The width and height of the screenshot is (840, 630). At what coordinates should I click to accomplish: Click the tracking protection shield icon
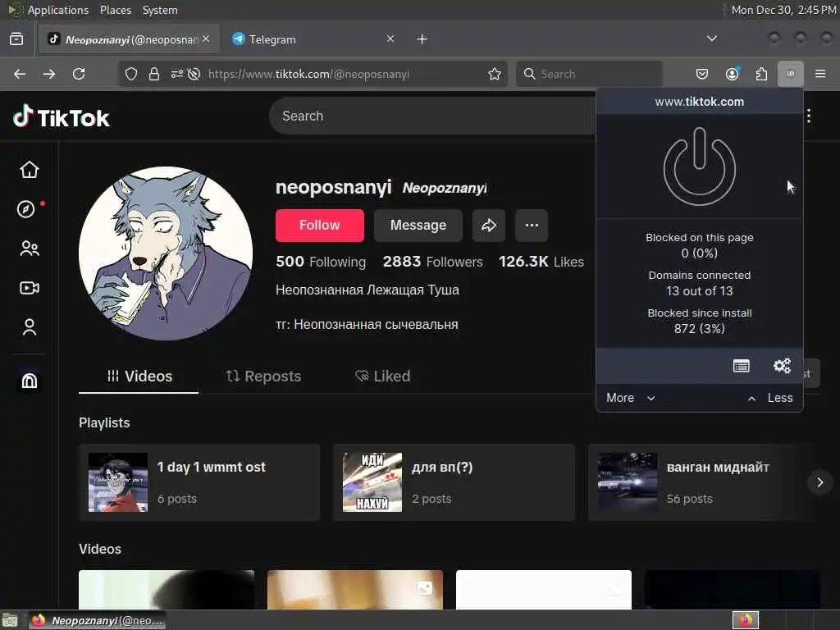click(131, 74)
